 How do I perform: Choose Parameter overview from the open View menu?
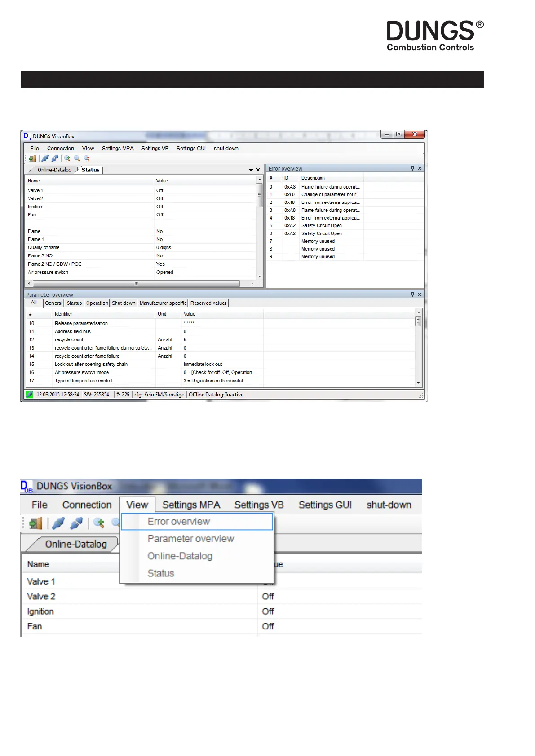pos(197,539)
